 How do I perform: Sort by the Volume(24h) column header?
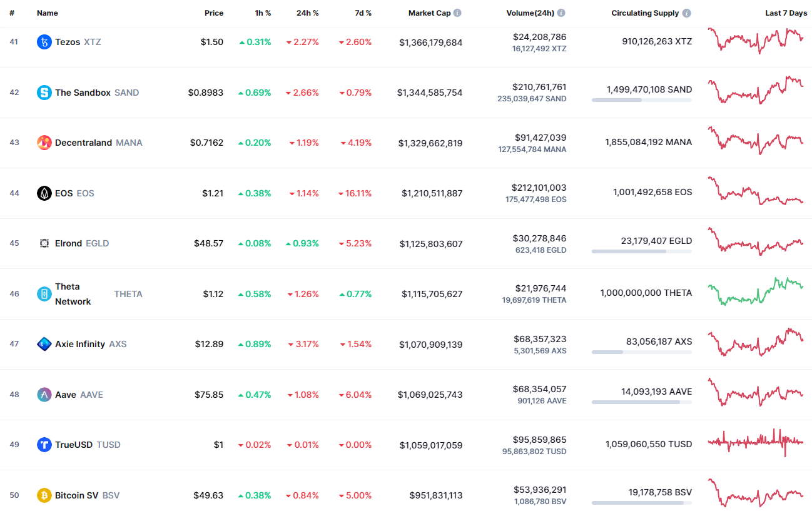pos(530,13)
